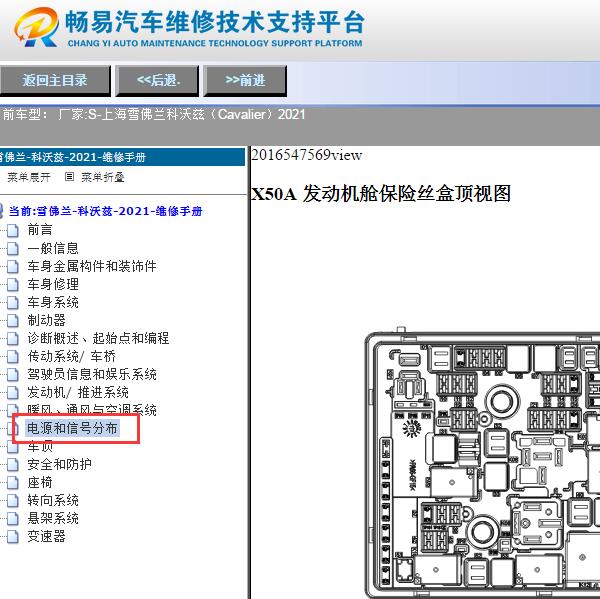
Task: Select the 车身系统 entry
Action: (x=53, y=302)
